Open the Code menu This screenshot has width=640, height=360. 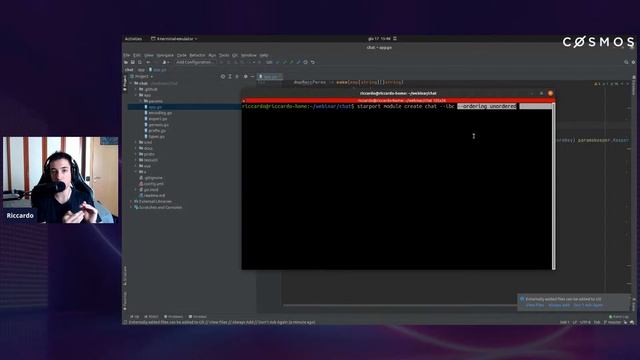(x=182, y=55)
